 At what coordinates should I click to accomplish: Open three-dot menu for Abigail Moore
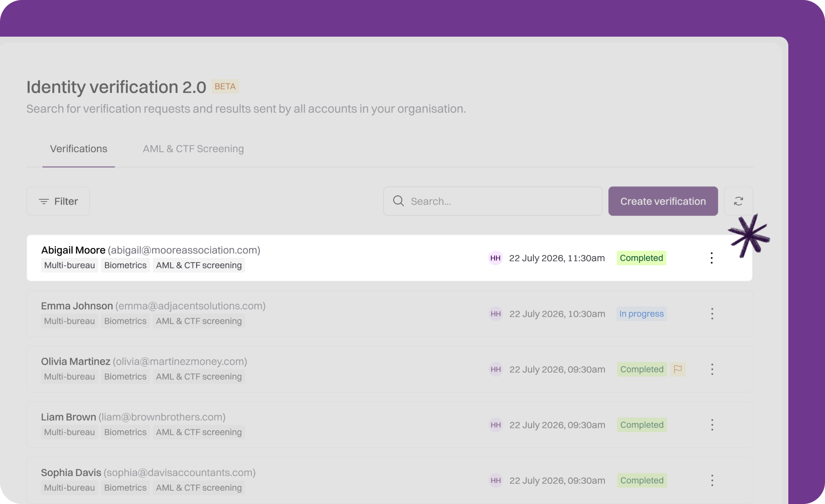click(x=712, y=258)
